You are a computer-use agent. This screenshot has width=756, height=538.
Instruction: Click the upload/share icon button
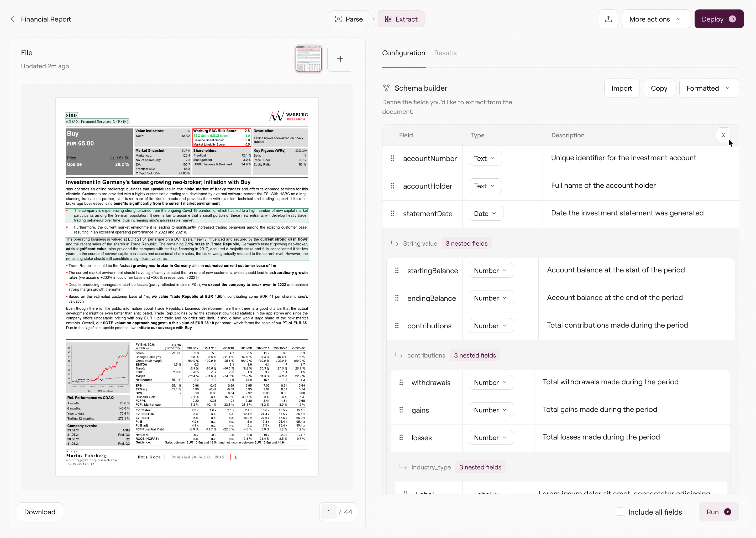coord(608,19)
